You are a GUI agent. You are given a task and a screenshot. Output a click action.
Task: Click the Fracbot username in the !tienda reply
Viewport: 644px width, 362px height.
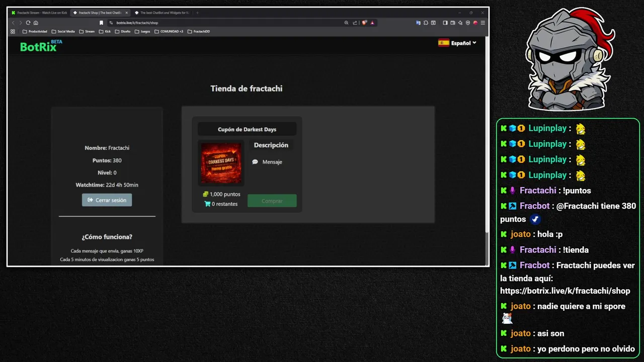534,265
